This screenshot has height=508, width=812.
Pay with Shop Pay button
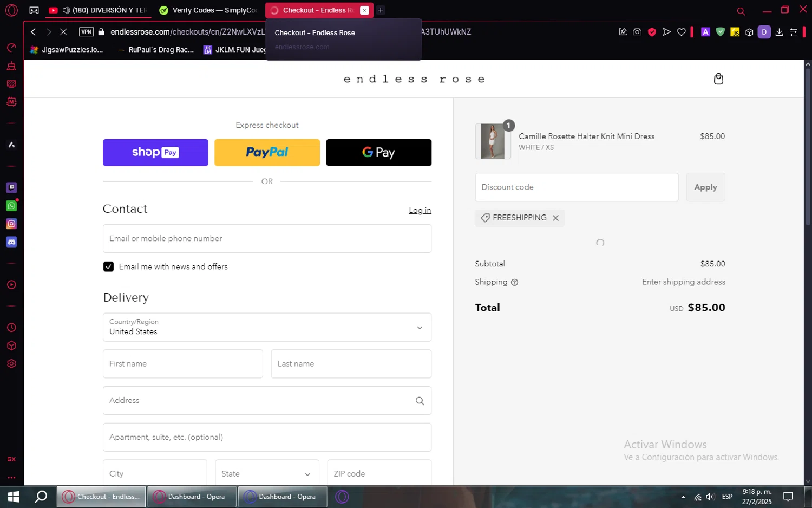coord(155,153)
